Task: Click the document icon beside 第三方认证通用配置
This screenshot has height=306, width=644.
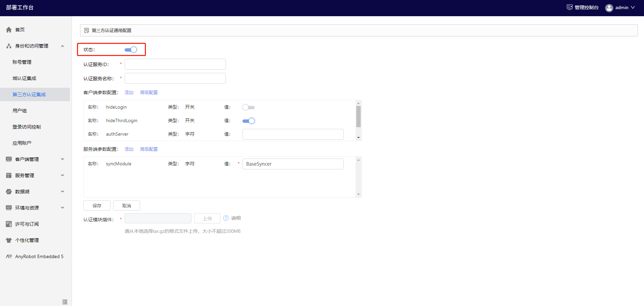Action: (86, 30)
